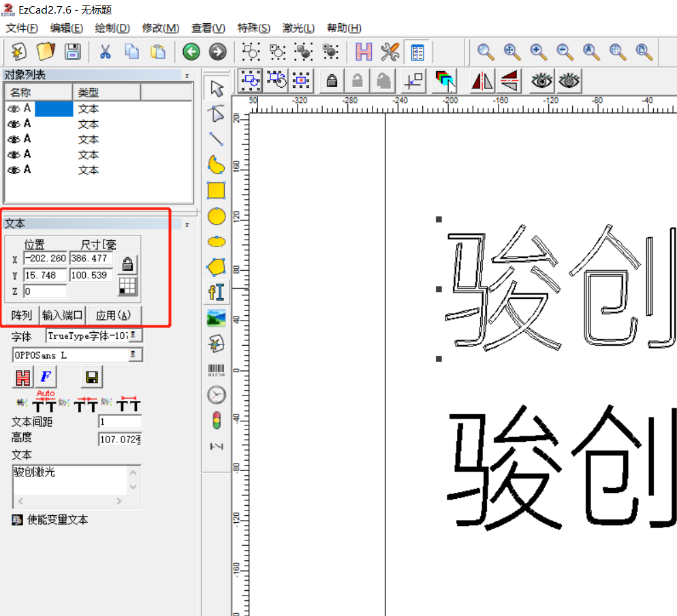Toggle the size aspect lock padlock

tap(127, 264)
